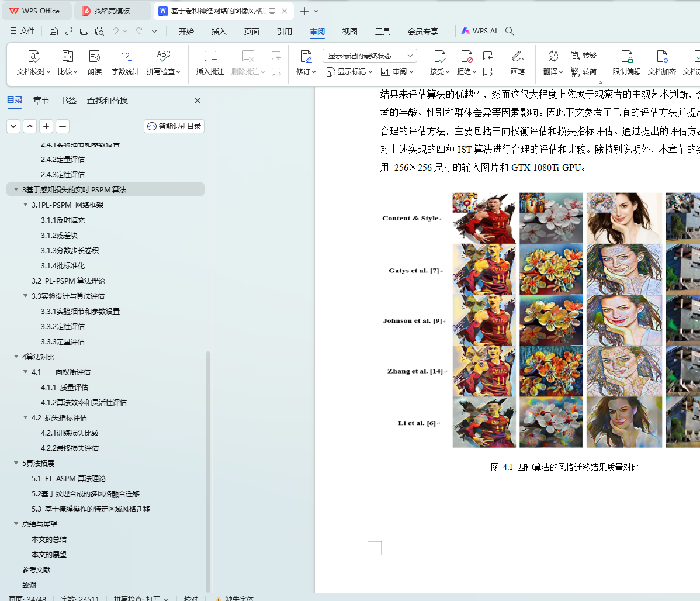This screenshot has width=700, height=601.
Task: Click the Print icon in quick toolbar
Action: [x=84, y=31]
